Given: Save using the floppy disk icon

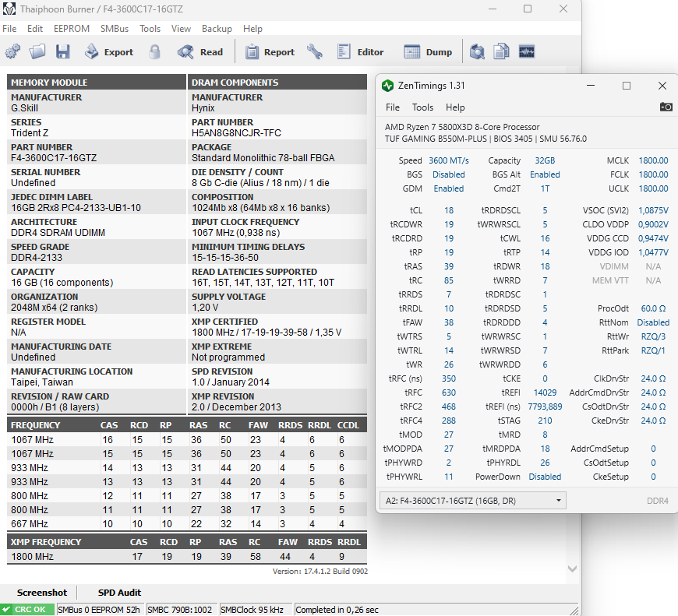Looking at the screenshot, I should tap(62, 52).
